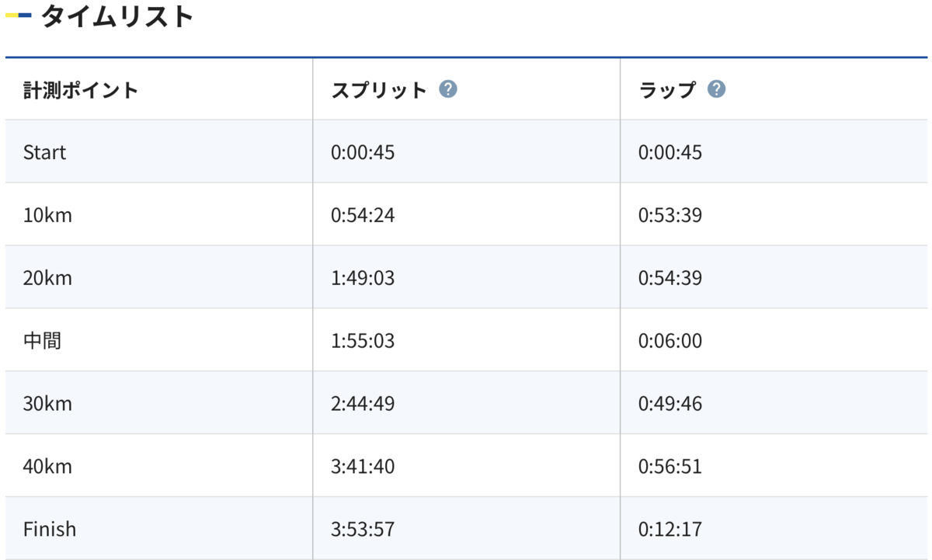Select the 10km split time 0:54:24
Image resolution: width=932 pixels, height=560 pixels.
[363, 215]
